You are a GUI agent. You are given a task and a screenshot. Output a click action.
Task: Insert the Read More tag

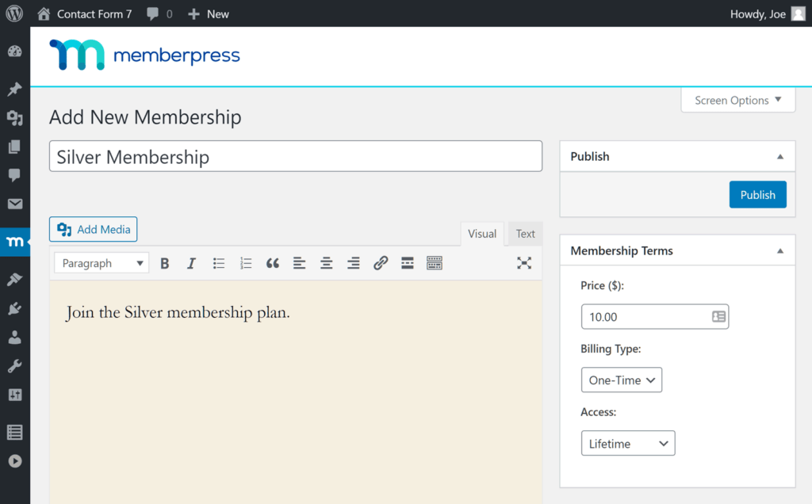pos(407,262)
